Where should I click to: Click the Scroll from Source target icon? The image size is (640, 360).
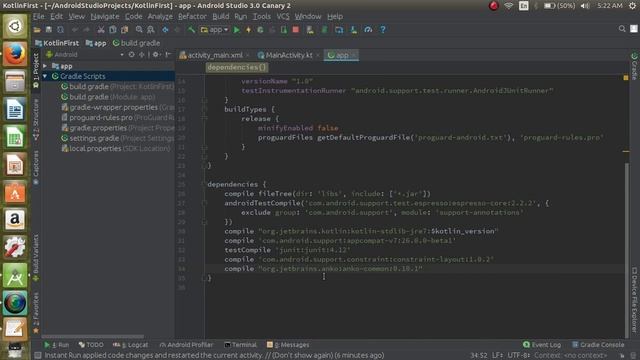(x=131, y=54)
